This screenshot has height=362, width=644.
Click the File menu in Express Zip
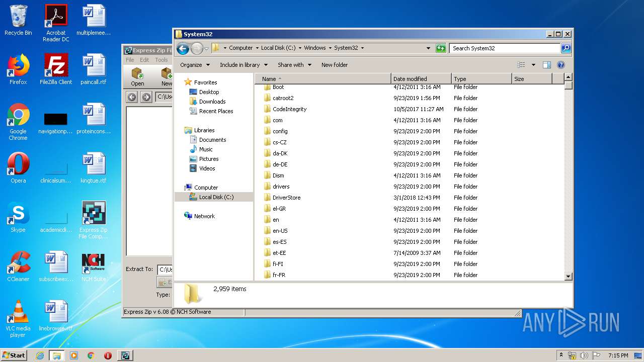pos(130,60)
